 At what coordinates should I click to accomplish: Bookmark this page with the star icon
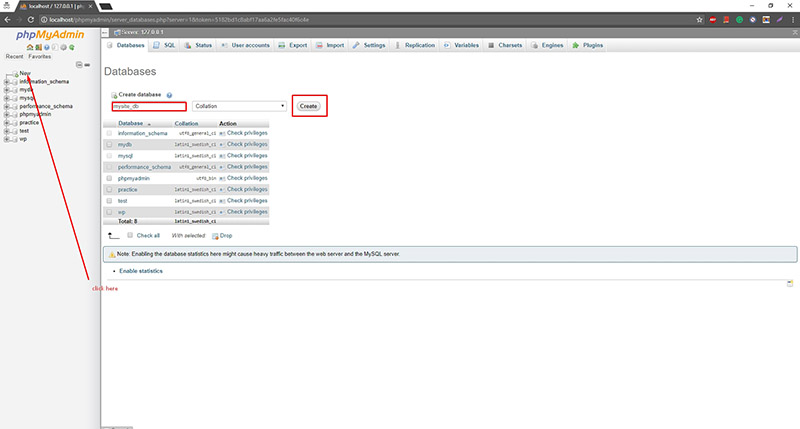699,20
